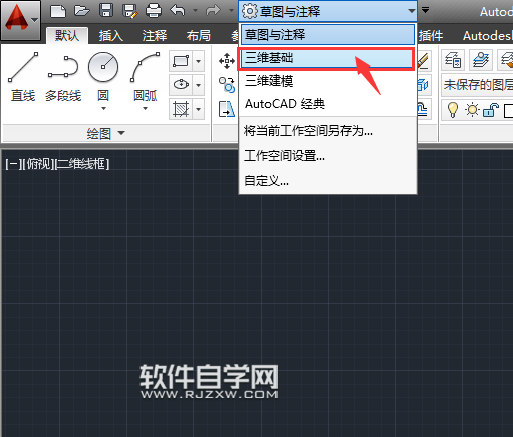
Task: Open the Undo history dropdown arrow
Action: [x=195, y=11]
